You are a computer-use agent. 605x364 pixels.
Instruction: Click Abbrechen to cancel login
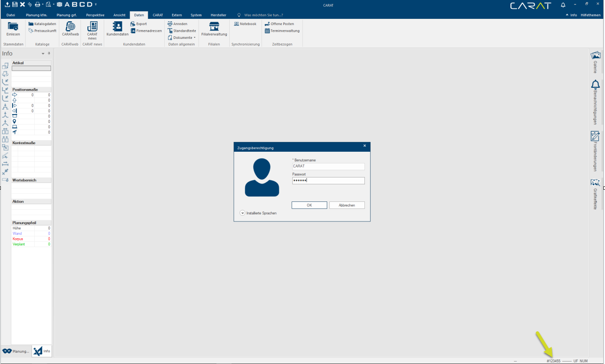pyautogui.click(x=347, y=205)
